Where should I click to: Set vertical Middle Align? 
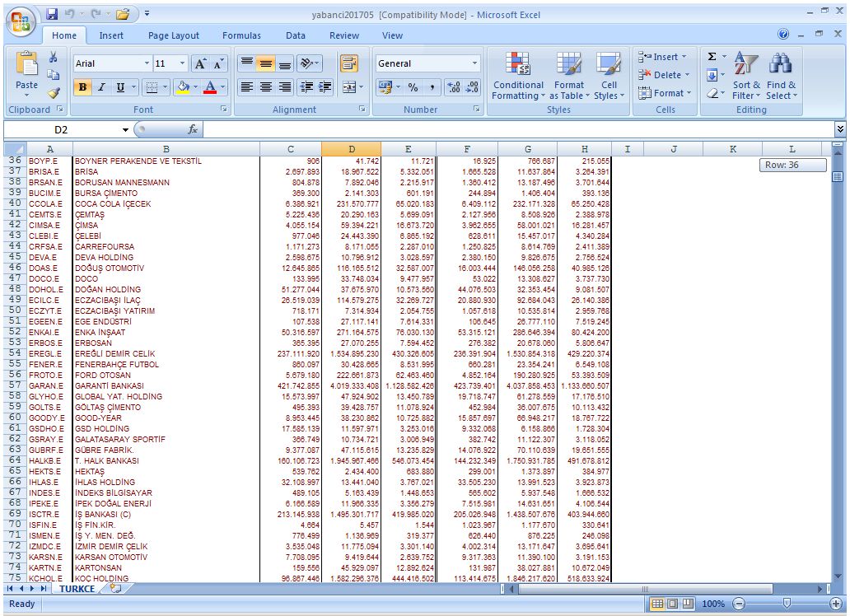point(265,63)
